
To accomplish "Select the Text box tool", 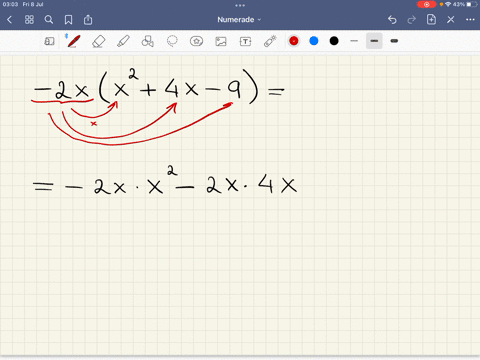I will 245,41.
